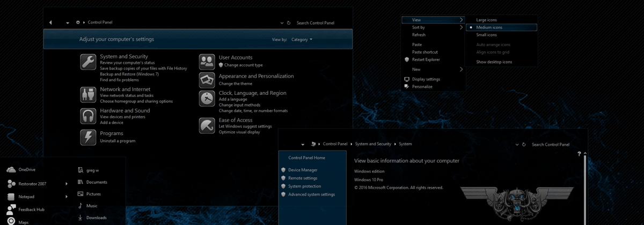The image size is (644, 225).
Task: Open System protection link
Action: tap(304, 186)
